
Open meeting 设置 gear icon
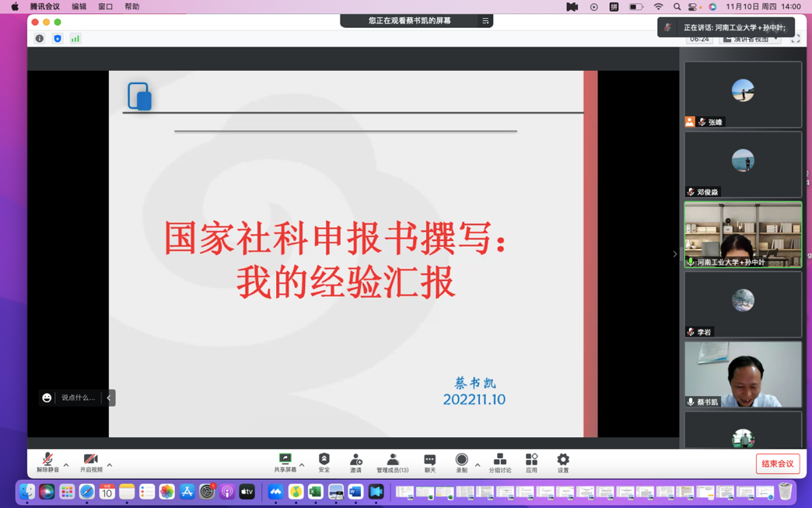[563, 461]
